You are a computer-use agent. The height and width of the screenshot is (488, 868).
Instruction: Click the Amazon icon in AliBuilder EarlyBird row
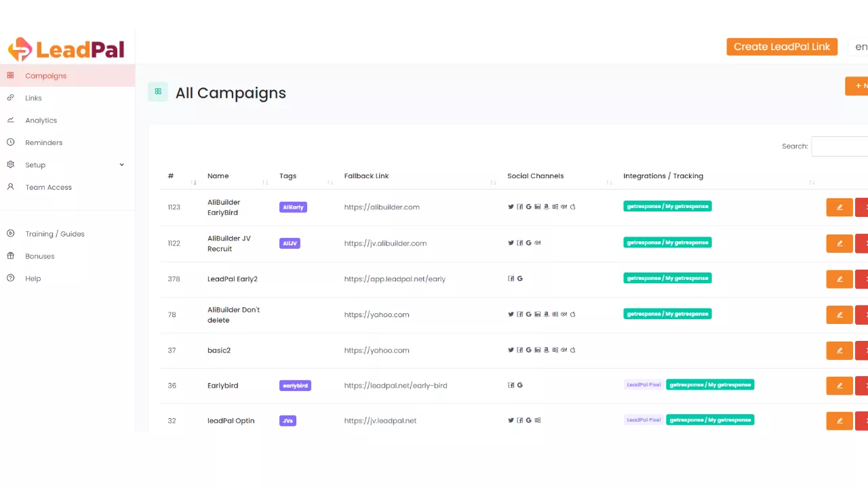(x=546, y=207)
